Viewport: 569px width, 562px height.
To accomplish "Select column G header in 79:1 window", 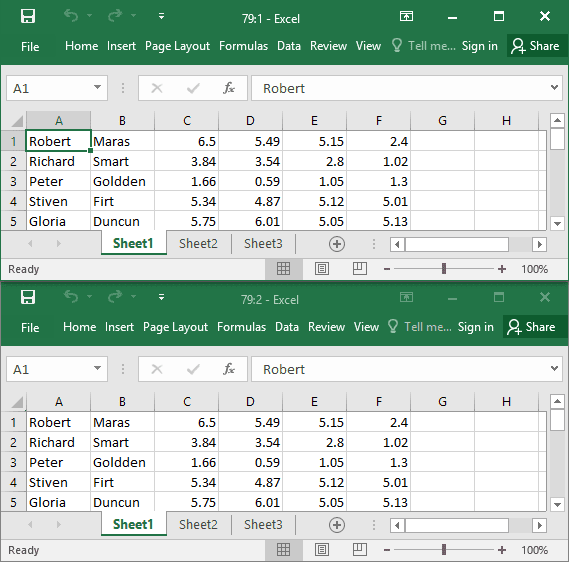I will point(442,121).
